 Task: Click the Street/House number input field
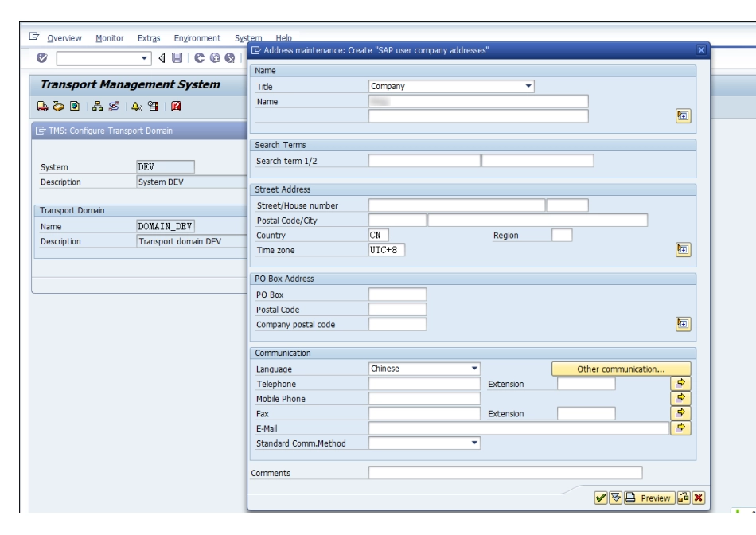coord(456,205)
